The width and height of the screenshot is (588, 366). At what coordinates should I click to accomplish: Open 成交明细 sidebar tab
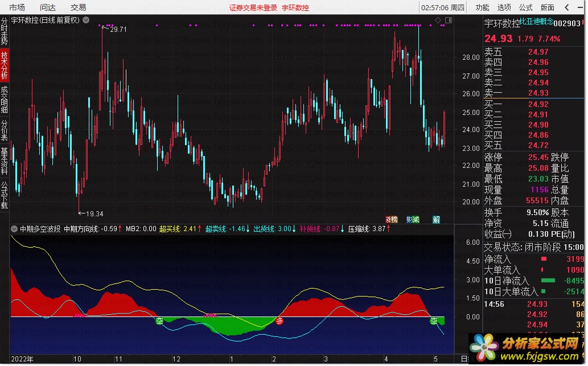pos(4,100)
